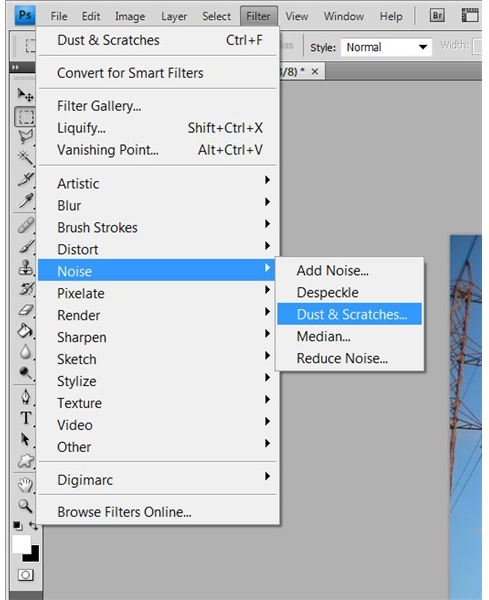
Task: Launch Adobe Bridge from the Br icon
Action: pyautogui.click(x=437, y=16)
